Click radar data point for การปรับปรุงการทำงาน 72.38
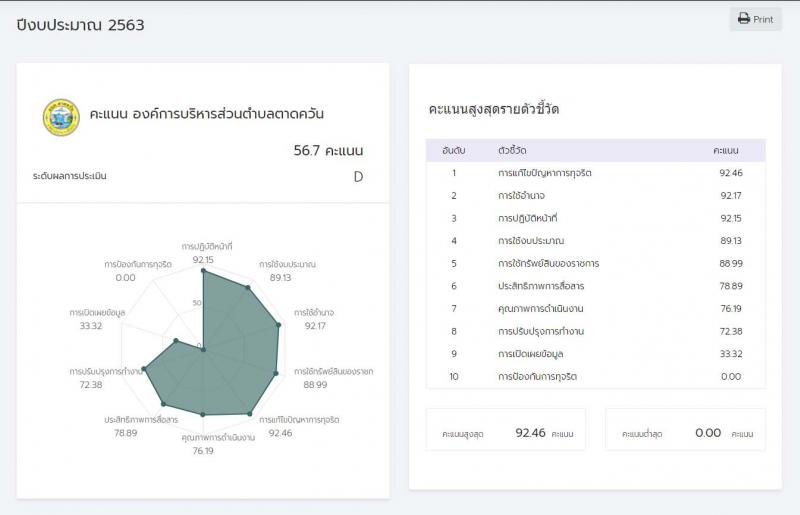 pos(144,369)
